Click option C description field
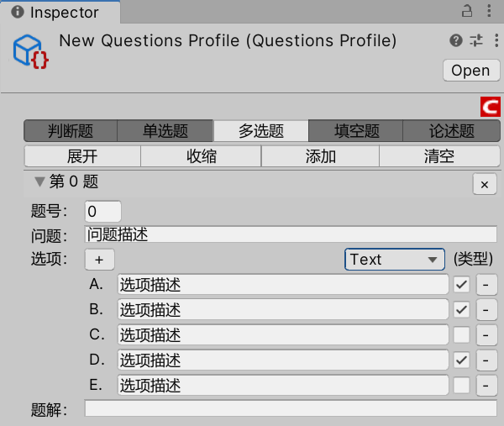This screenshot has height=426, width=504. coord(283,334)
